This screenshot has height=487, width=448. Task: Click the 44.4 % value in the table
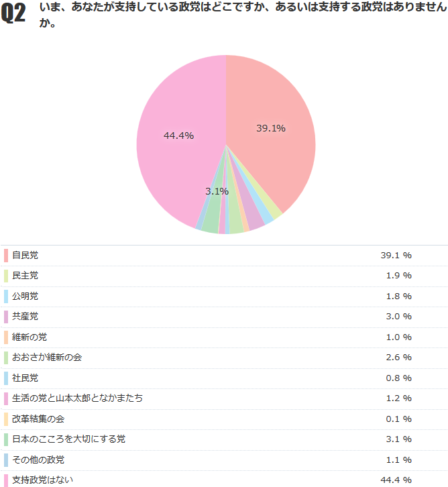(x=396, y=480)
